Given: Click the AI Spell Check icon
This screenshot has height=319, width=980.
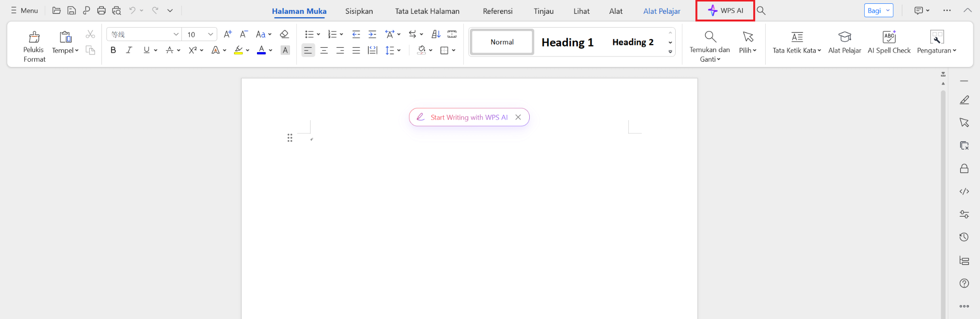Looking at the screenshot, I should tap(889, 37).
